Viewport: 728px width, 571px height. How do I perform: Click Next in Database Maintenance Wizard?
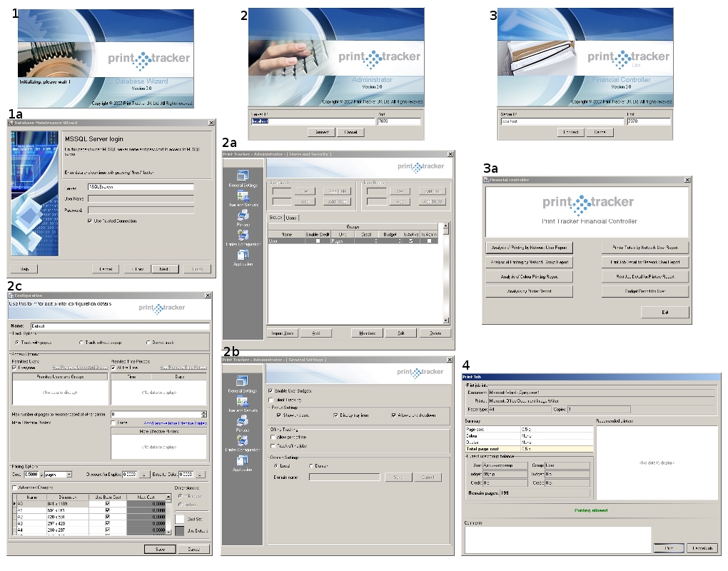(x=165, y=269)
